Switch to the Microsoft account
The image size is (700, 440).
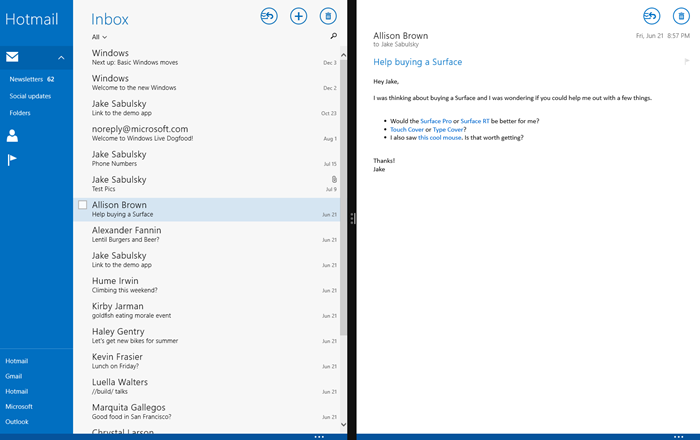pyautogui.click(x=19, y=407)
